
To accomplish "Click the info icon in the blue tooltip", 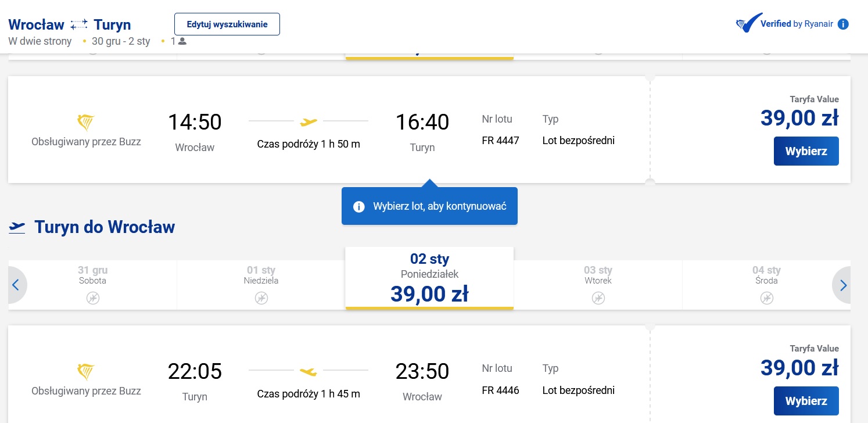I will (x=359, y=206).
